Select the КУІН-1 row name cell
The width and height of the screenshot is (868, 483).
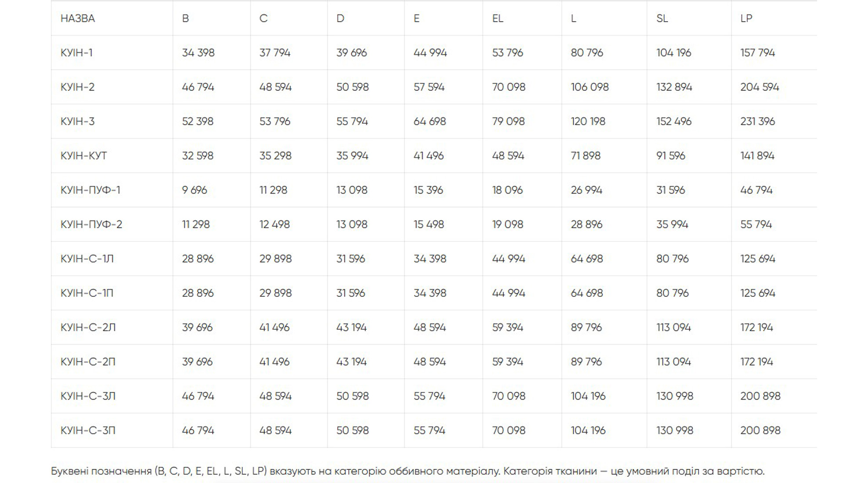point(77,53)
